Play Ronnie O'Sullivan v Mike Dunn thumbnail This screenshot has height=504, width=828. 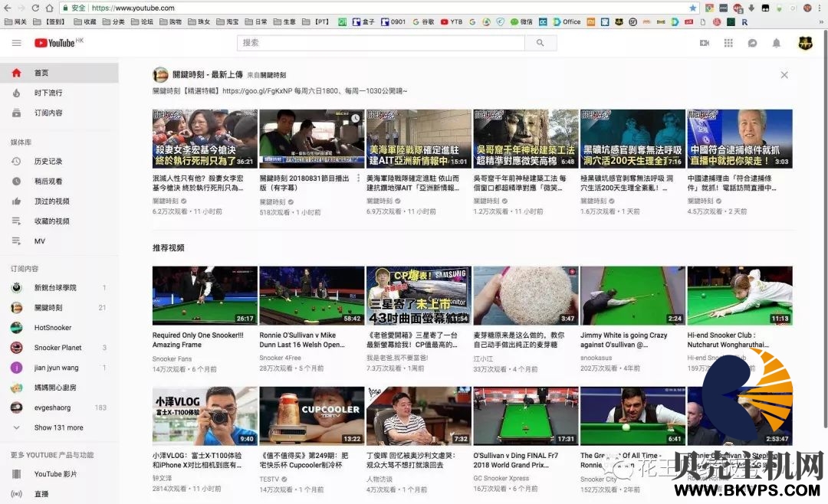(312, 296)
